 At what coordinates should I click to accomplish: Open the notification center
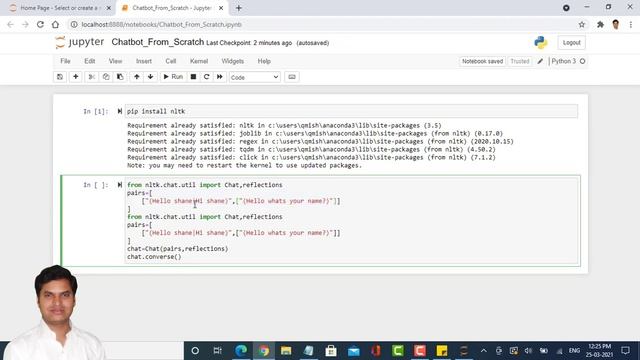625,351
